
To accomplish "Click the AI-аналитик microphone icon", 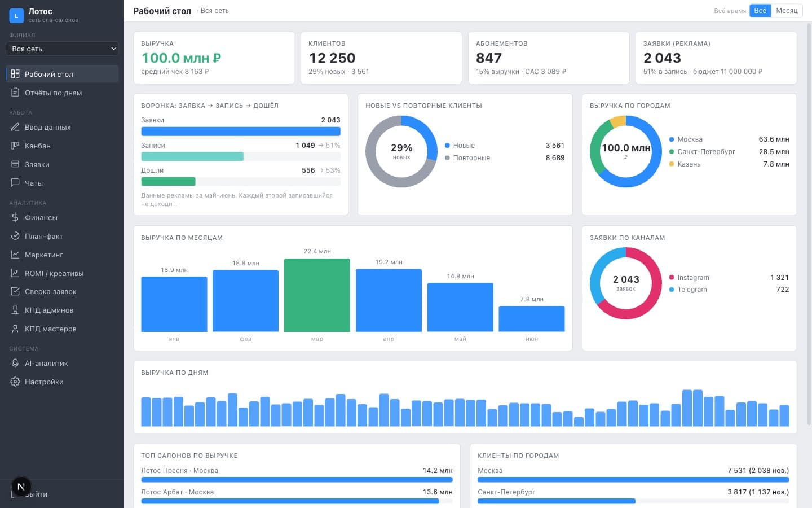I will tap(15, 363).
